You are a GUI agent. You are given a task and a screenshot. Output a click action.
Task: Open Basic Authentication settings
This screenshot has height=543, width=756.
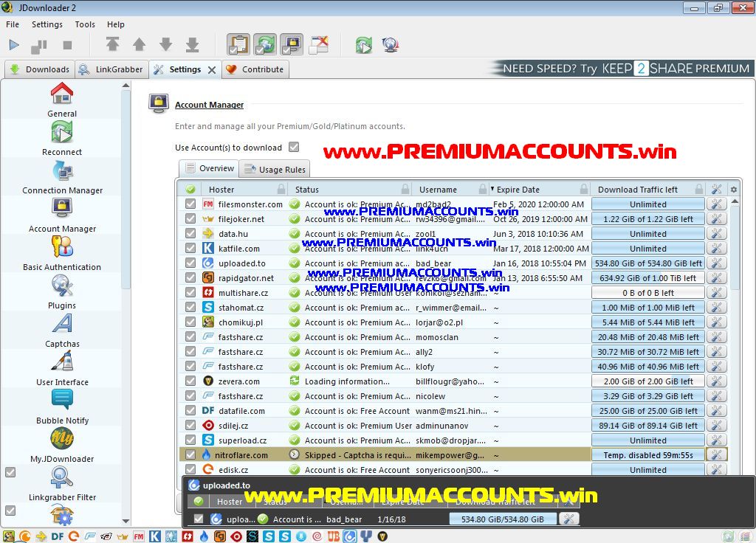pyautogui.click(x=62, y=254)
